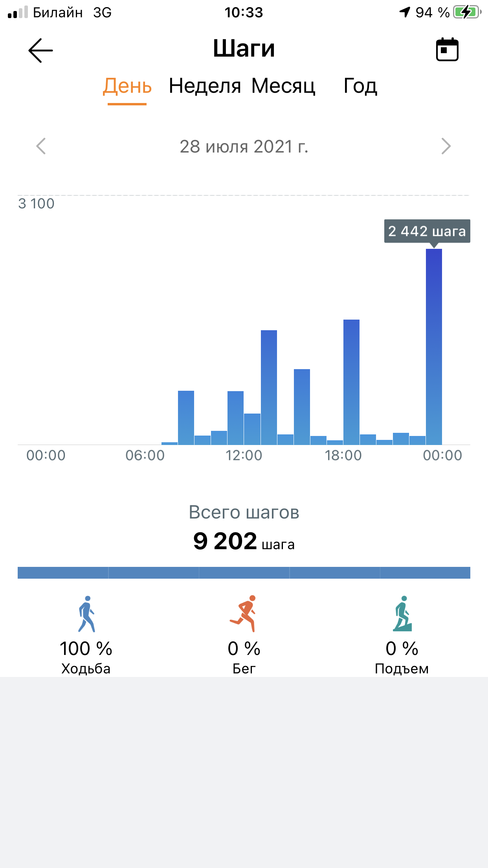Tap the tallest step bar near midnight
Image resolution: width=488 pixels, height=868 pixels.
click(434, 346)
